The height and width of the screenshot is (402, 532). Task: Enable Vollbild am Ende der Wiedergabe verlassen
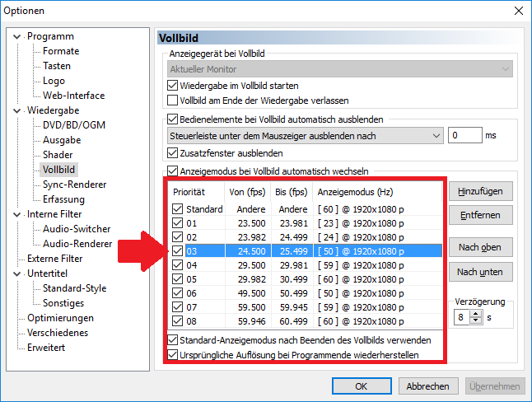pos(172,100)
